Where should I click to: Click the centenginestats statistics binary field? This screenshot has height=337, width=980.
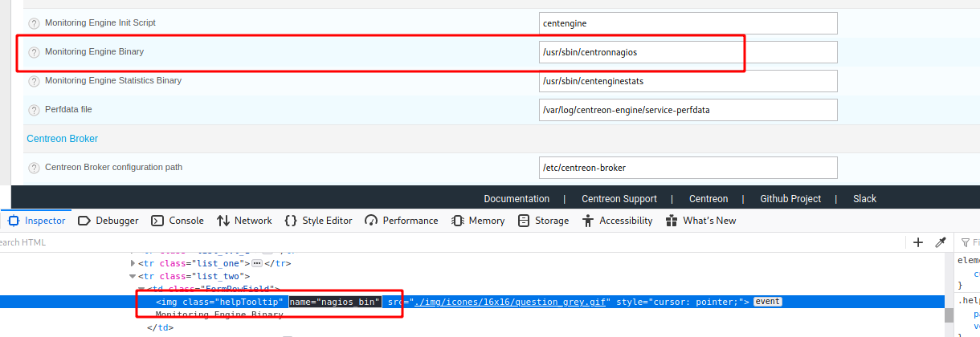688,81
